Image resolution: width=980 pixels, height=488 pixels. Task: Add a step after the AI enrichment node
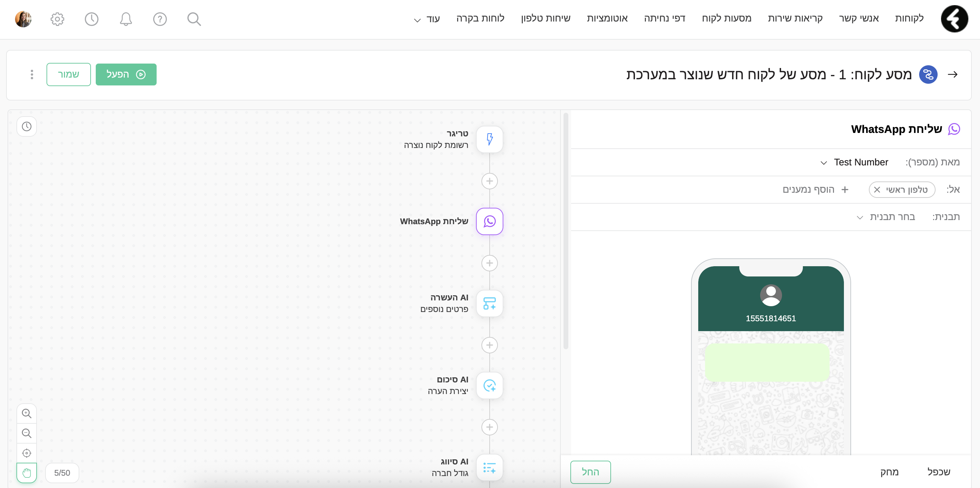click(x=489, y=345)
